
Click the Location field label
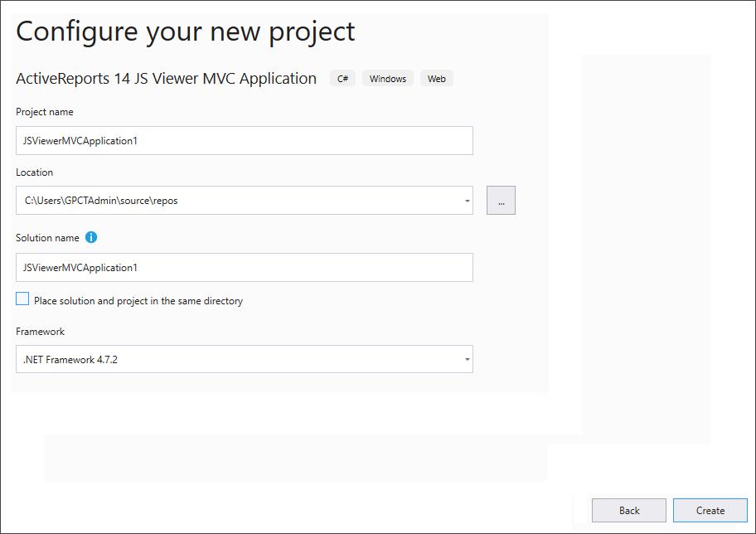[x=34, y=172]
